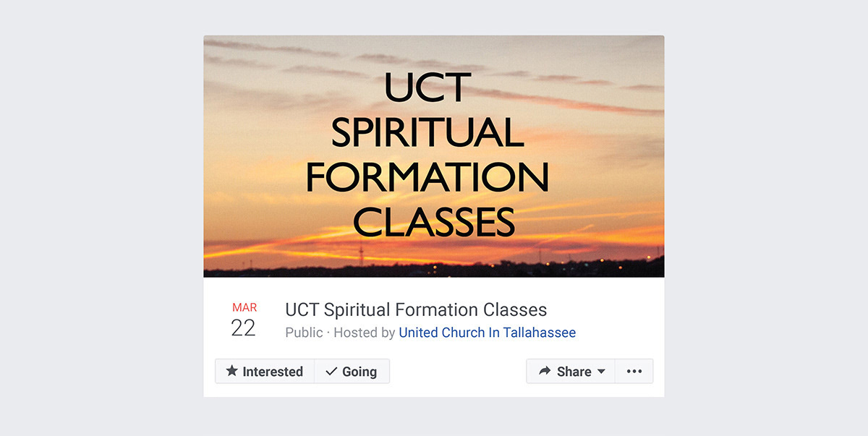Open the three-dot more options menu
868x436 pixels.
click(634, 371)
